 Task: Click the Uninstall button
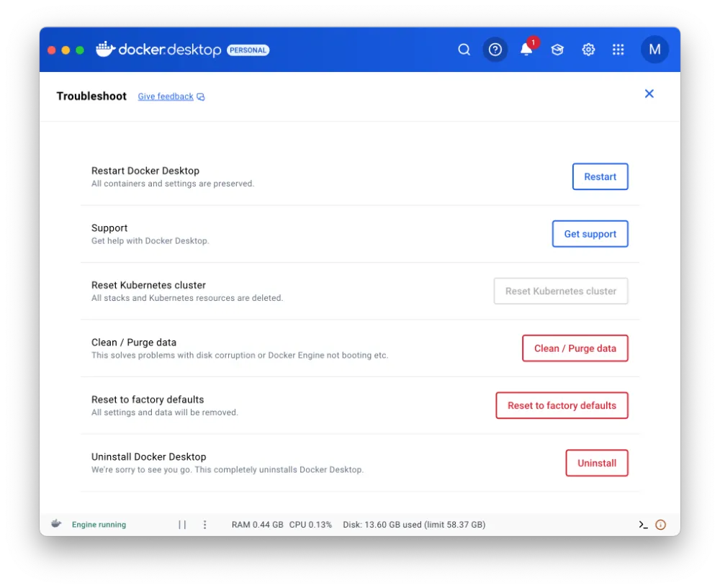(x=596, y=463)
